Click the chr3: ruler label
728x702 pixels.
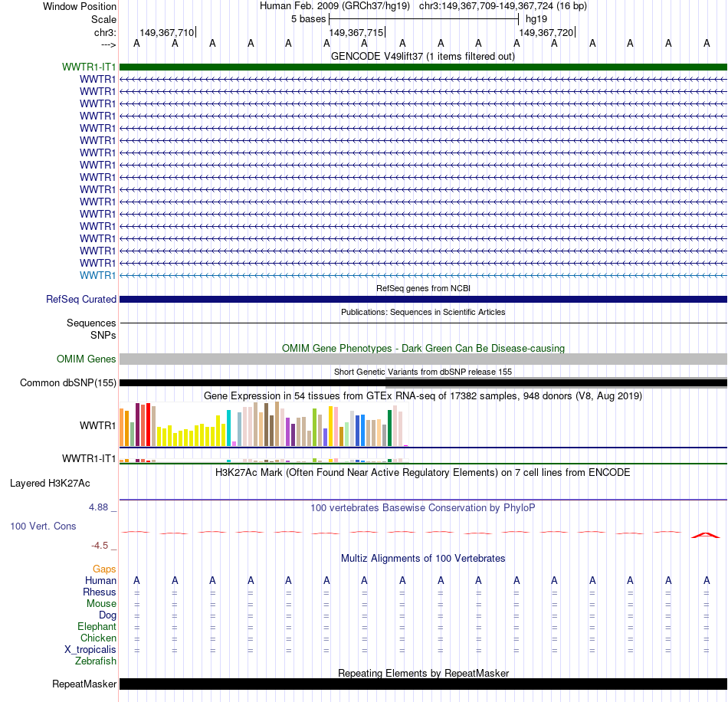(x=105, y=32)
